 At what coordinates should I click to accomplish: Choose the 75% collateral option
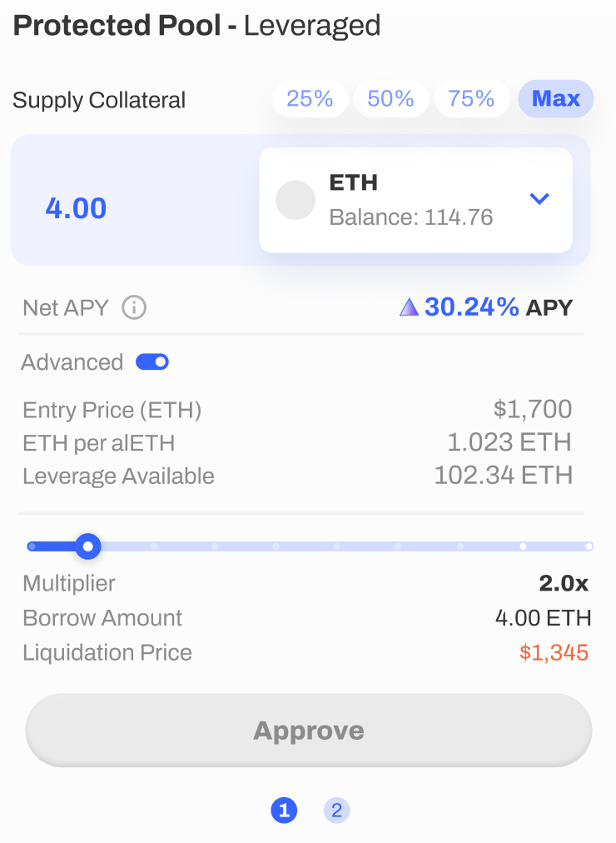[x=471, y=99]
